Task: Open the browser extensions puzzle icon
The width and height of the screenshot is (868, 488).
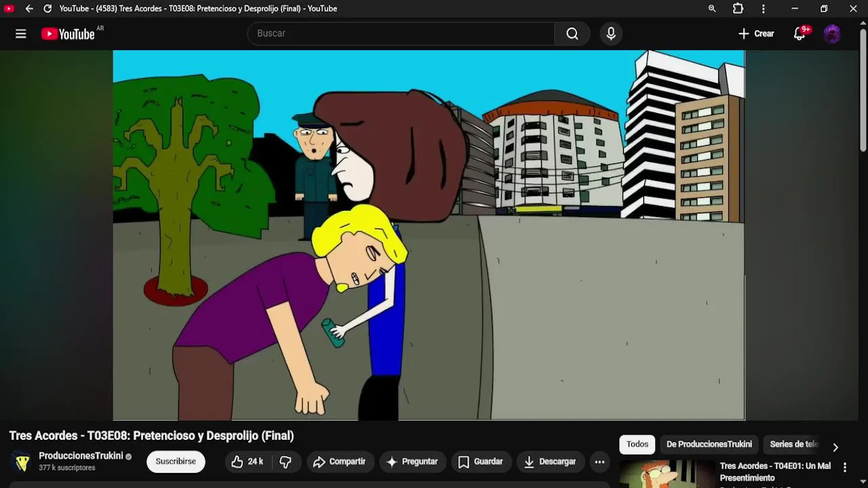Action: [x=738, y=9]
